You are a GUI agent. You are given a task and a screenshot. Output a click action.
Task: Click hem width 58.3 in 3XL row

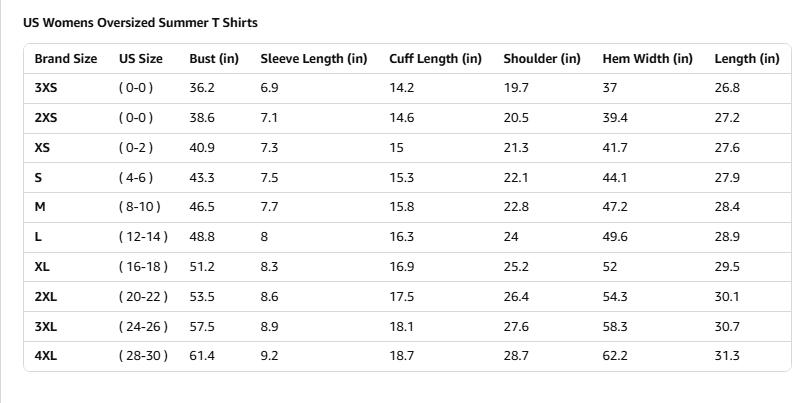(615, 327)
